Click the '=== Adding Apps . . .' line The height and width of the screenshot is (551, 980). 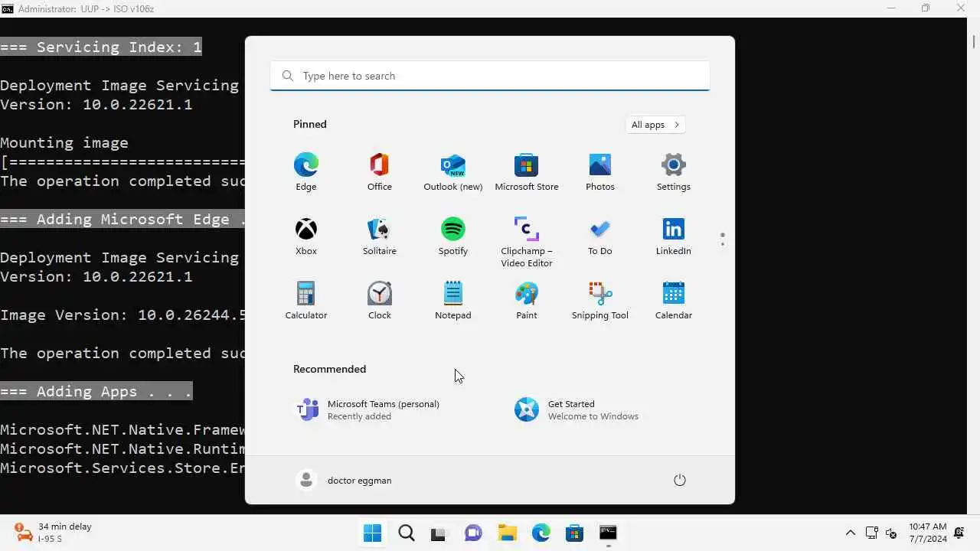click(96, 391)
